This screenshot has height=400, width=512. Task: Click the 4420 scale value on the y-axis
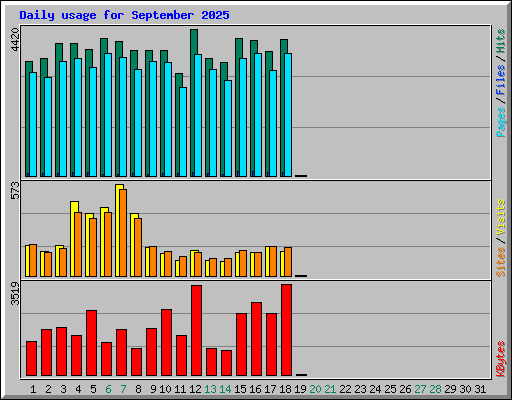15,40
